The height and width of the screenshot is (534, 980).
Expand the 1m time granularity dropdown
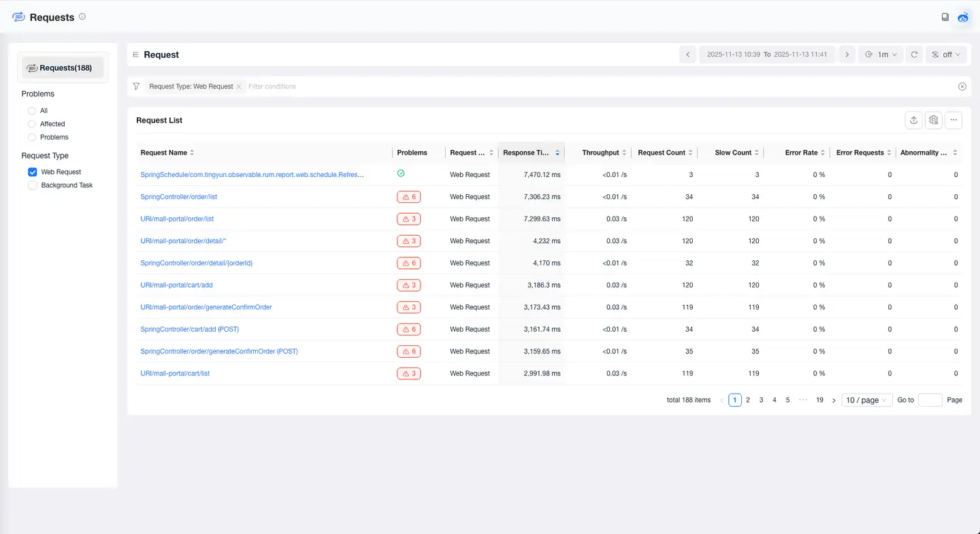coord(883,54)
